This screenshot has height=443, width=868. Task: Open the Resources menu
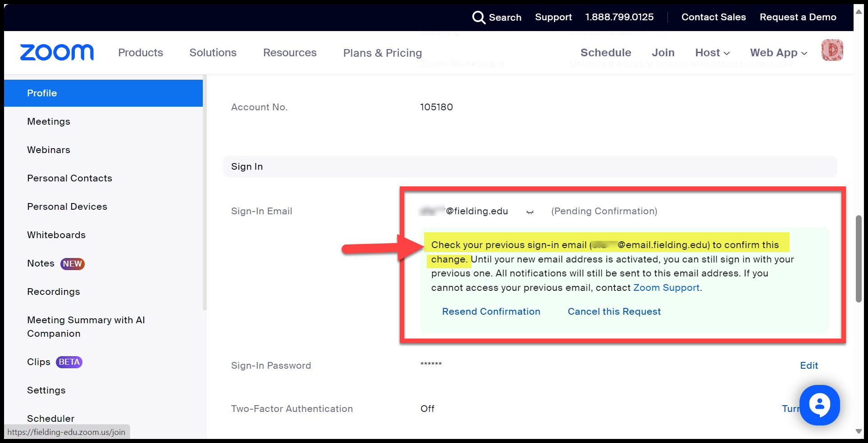pyautogui.click(x=290, y=53)
